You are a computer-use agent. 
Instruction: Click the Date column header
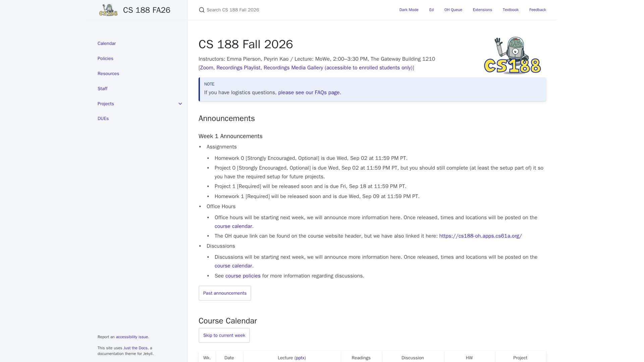[x=229, y=358]
